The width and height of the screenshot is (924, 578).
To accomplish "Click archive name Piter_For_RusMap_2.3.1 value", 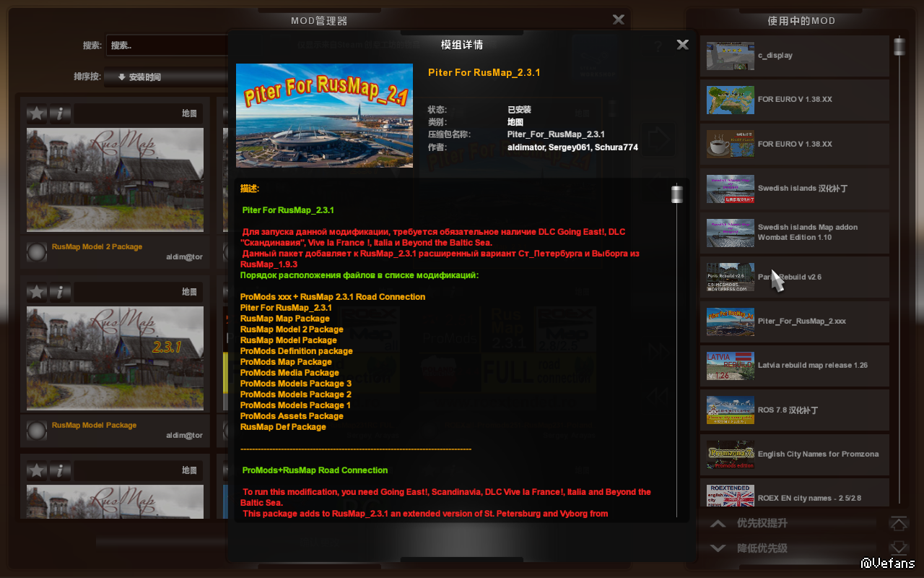I will pyautogui.click(x=556, y=134).
